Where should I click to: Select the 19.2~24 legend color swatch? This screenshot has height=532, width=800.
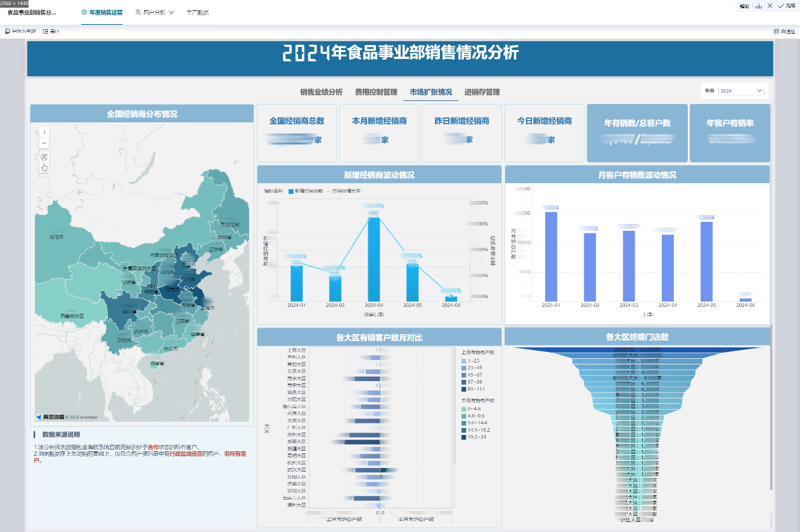point(464,438)
